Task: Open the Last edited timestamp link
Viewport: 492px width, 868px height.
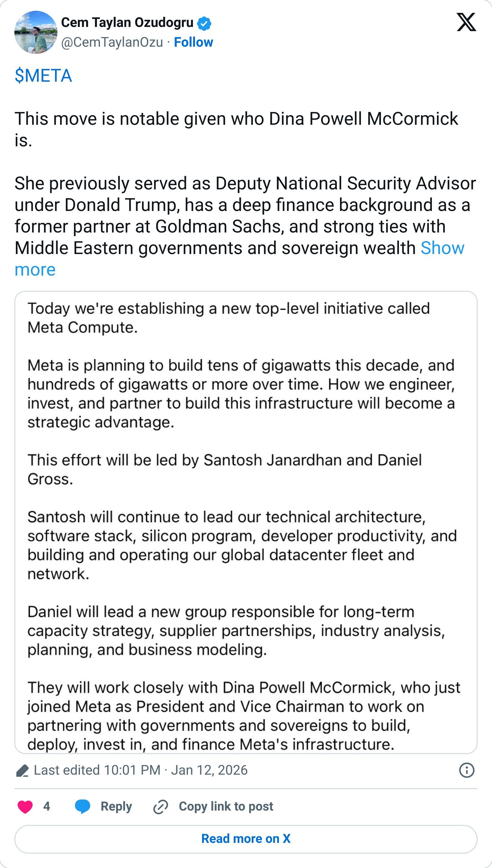Action: click(x=141, y=770)
